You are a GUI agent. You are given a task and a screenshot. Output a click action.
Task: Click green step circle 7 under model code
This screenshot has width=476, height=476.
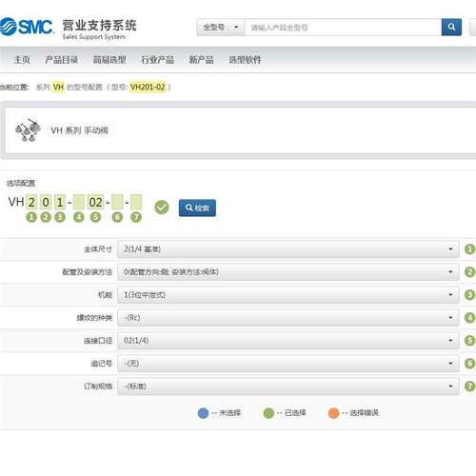click(136, 217)
